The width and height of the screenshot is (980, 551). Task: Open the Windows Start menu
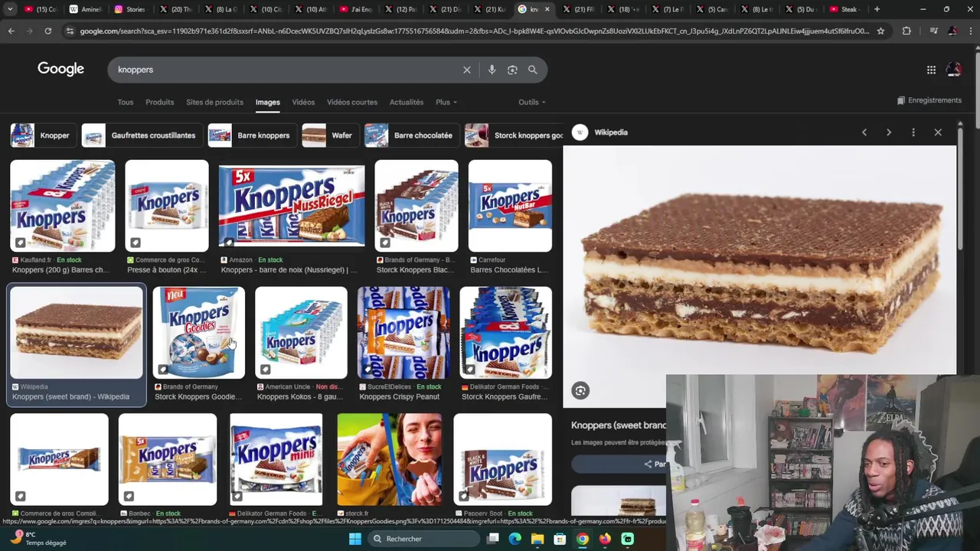click(355, 539)
